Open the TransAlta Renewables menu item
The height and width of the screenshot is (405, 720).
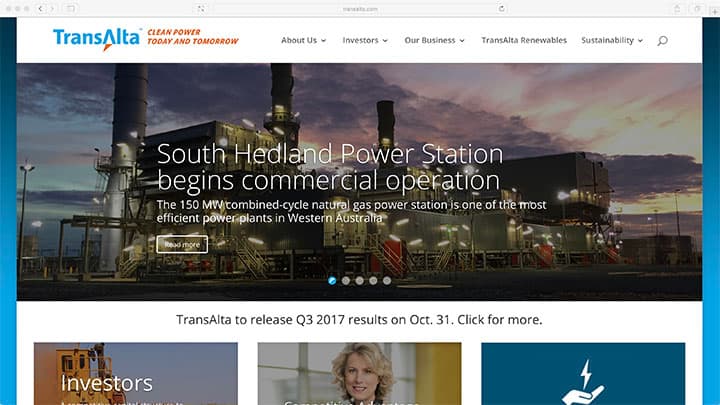[523, 41]
